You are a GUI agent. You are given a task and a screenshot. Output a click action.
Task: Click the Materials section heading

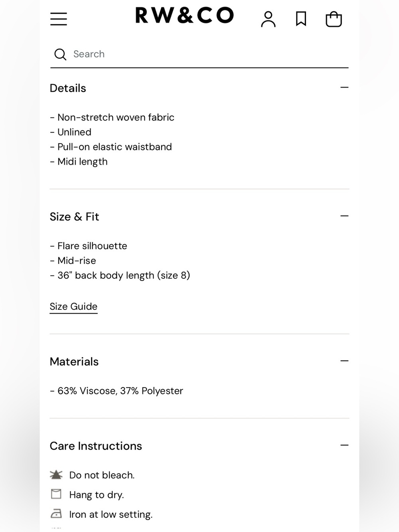[x=74, y=362]
